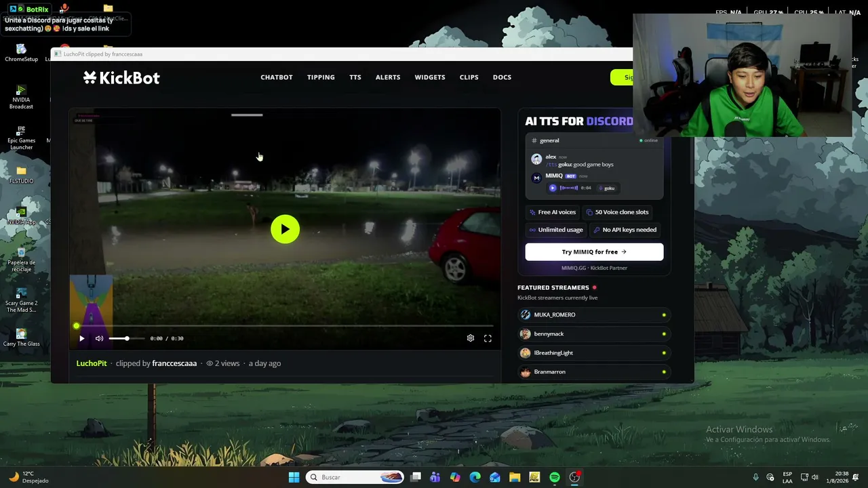
Task: Click the Unlimited usage tag
Action: pyautogui.click(x=556, y=230)
